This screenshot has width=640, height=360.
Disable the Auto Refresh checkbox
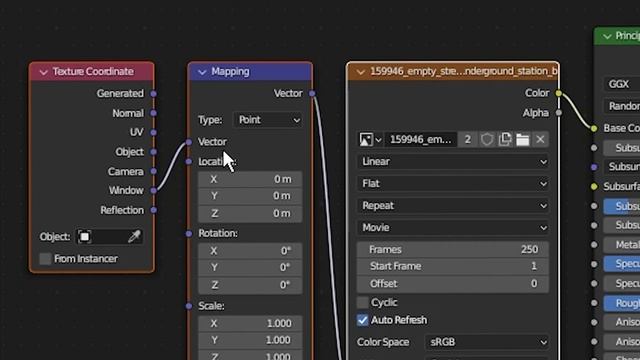(362, 320)
